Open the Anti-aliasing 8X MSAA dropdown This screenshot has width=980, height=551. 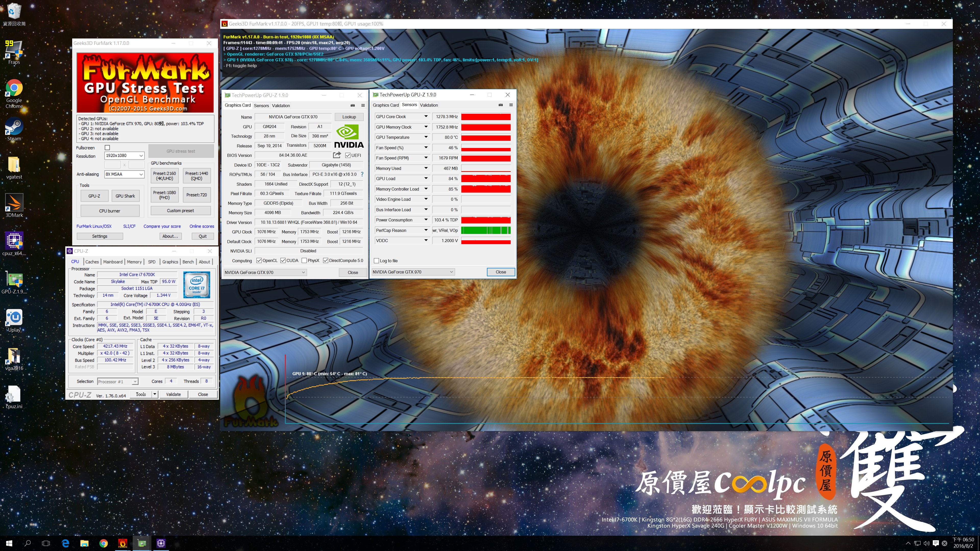coord(124,174)
